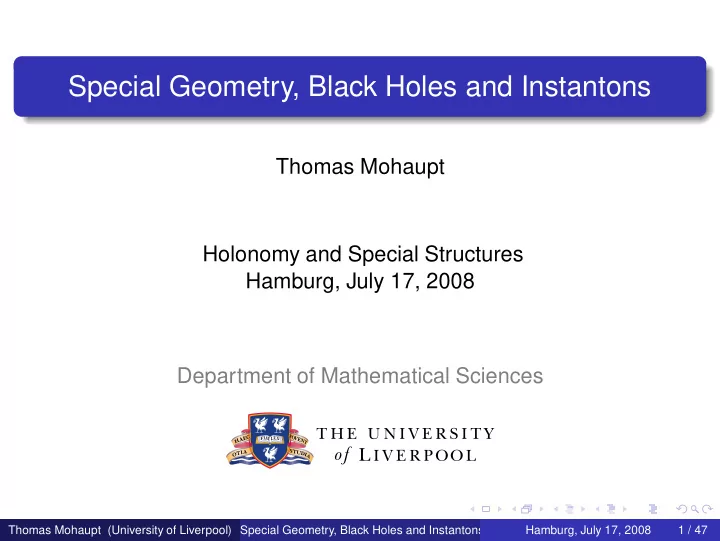720x541 pixels.
Task: Click the section navigation icon
Action: (611, 508)
